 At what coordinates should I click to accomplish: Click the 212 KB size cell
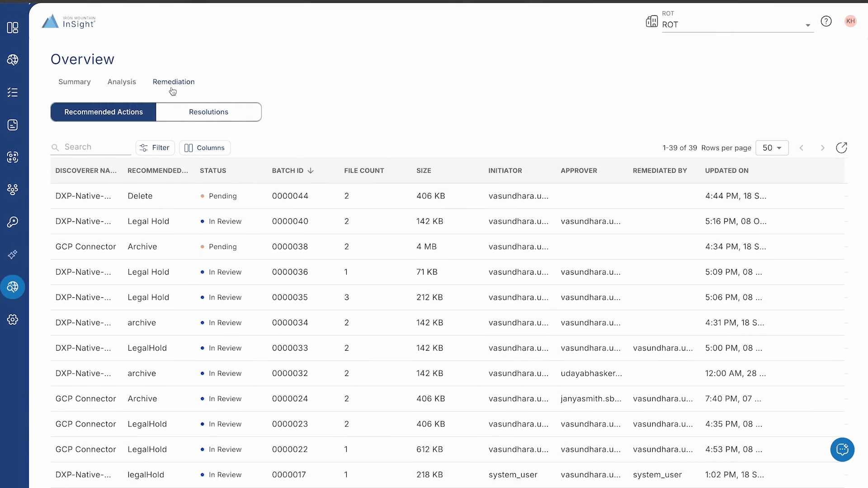(429, 297)
